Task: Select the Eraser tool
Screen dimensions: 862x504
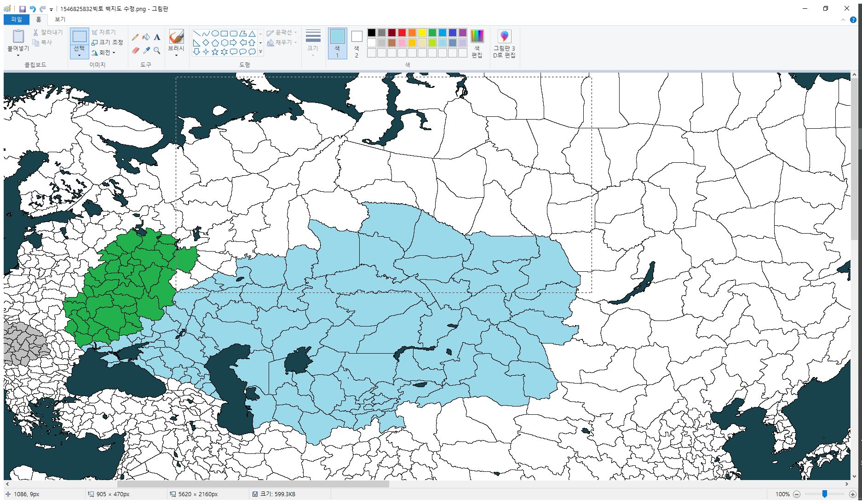Action: 135,51
